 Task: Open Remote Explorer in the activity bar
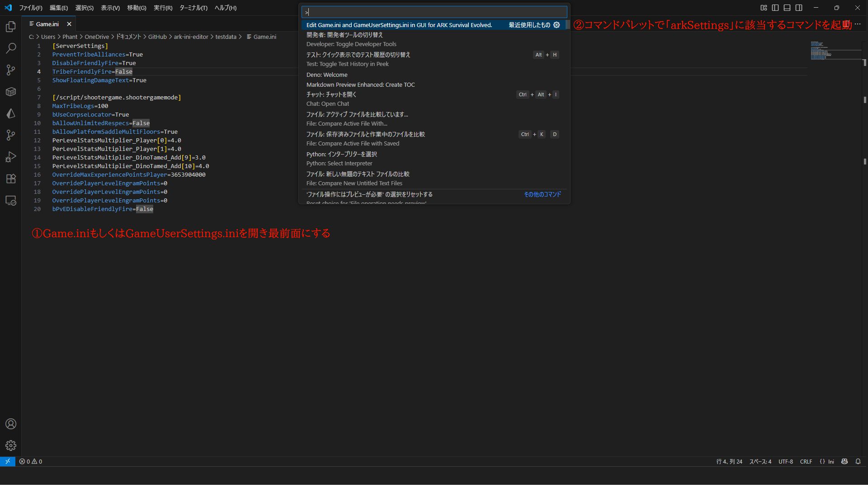tap(11, 201)
